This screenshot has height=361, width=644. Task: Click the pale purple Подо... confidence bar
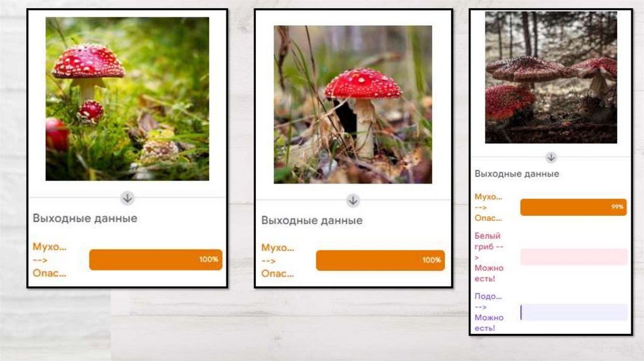coord(574,312)
